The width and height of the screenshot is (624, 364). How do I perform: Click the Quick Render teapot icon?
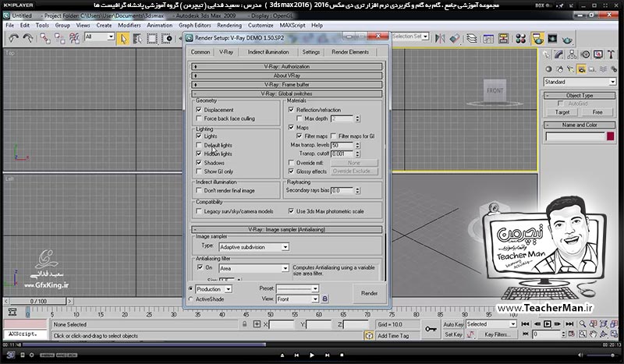point(567,39)
